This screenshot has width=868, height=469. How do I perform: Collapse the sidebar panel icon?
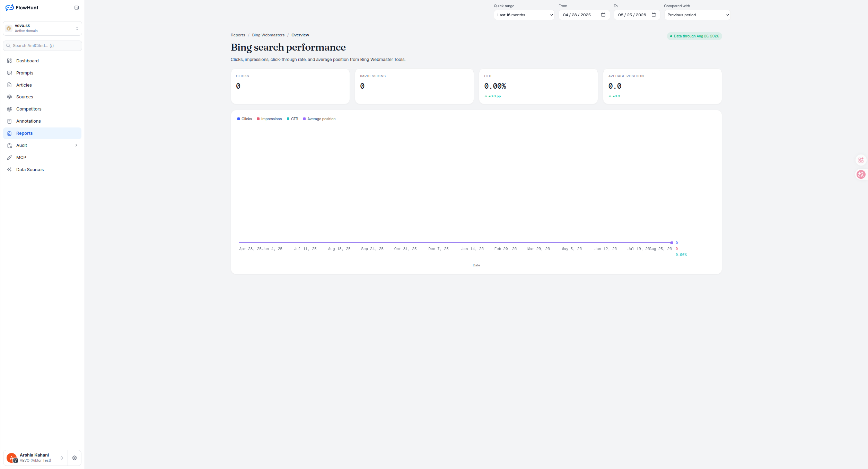coord(77,8)
